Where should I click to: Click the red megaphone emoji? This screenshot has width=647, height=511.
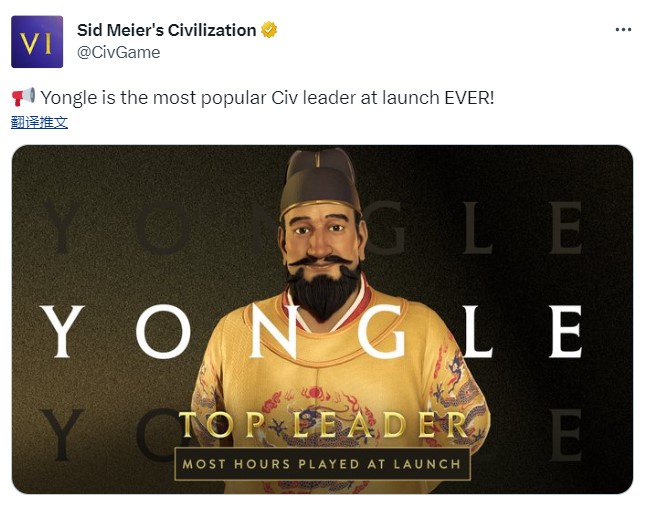pos(22,97)
